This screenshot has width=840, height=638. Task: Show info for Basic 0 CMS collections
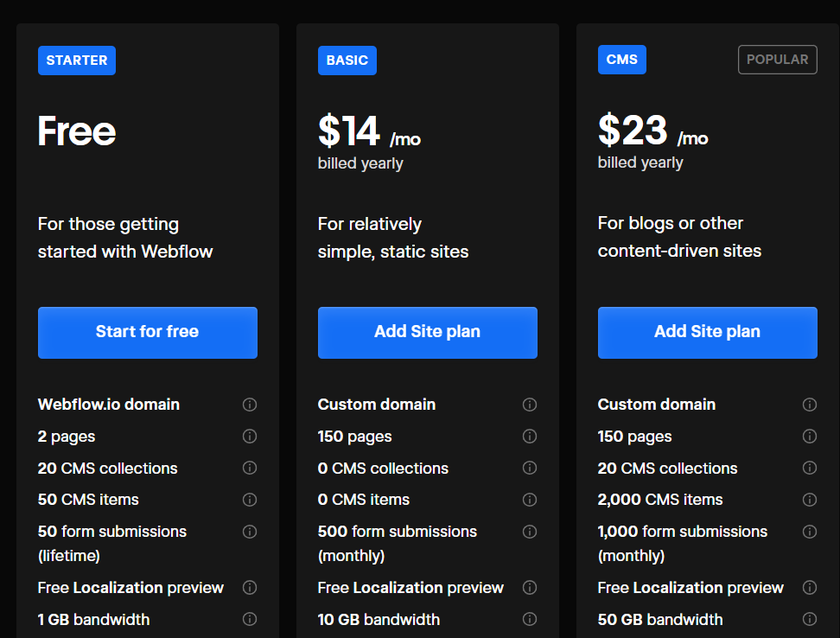click(530, 469)
